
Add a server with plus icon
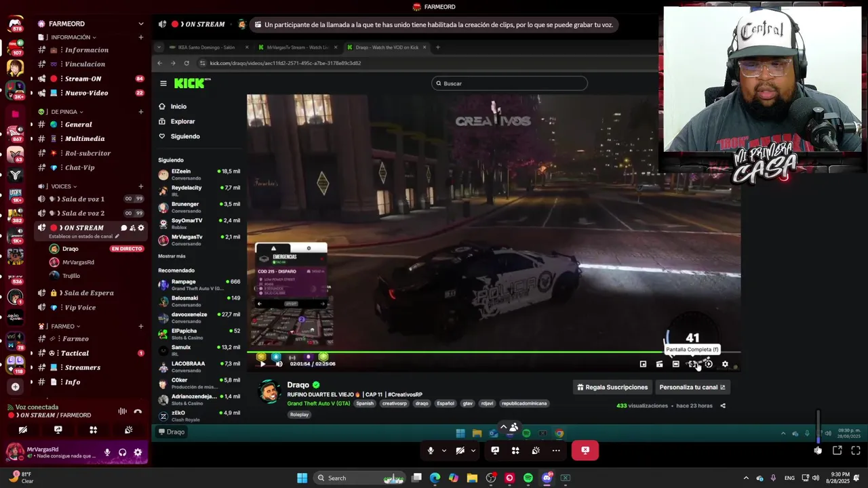(15, 386)
